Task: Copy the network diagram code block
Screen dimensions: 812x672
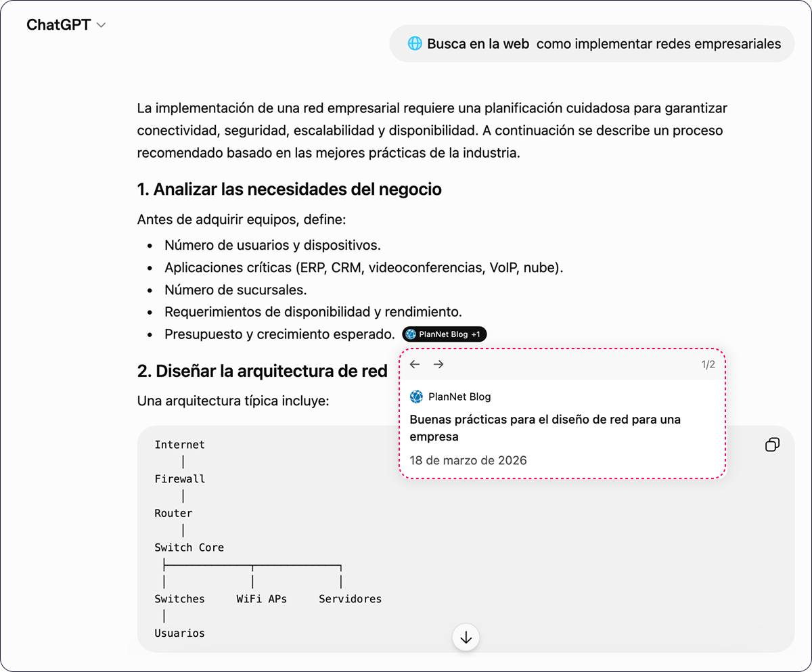Action: 772,445
